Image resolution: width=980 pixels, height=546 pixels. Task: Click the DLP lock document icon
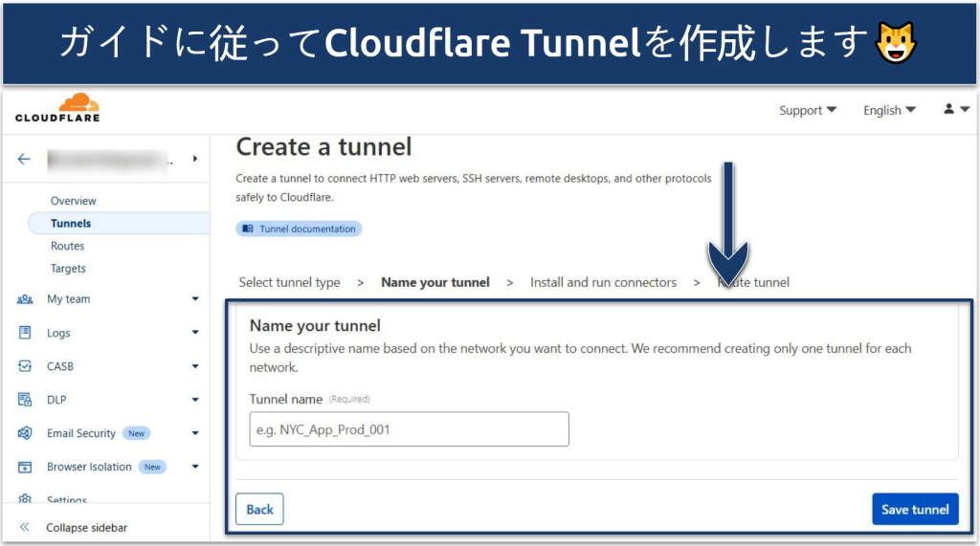pyautogui.click(x=25, y=399)
